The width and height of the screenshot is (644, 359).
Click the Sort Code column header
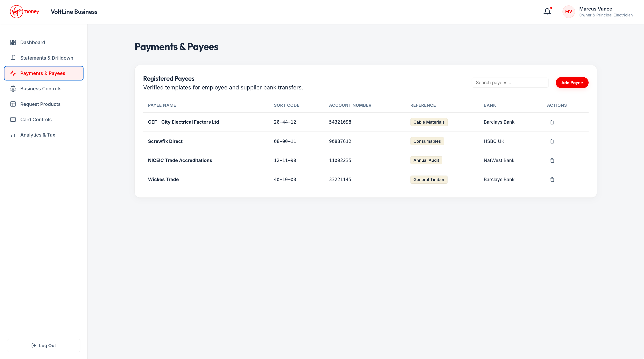[x=287, y=105]
